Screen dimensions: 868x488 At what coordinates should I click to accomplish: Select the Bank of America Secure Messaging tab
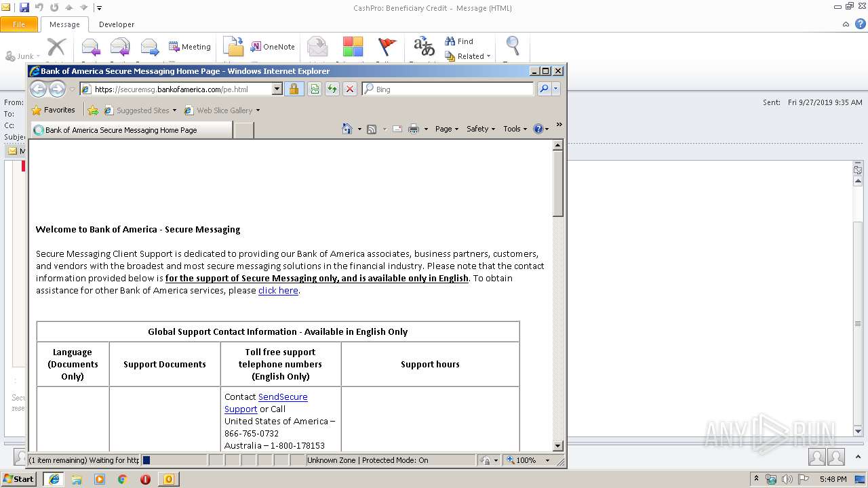coord(131,129)
